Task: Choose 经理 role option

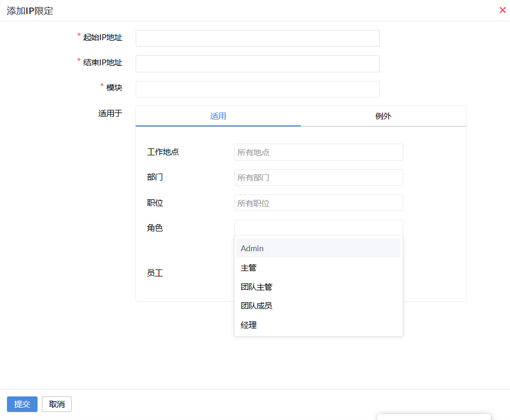Action: coord(319,325)
